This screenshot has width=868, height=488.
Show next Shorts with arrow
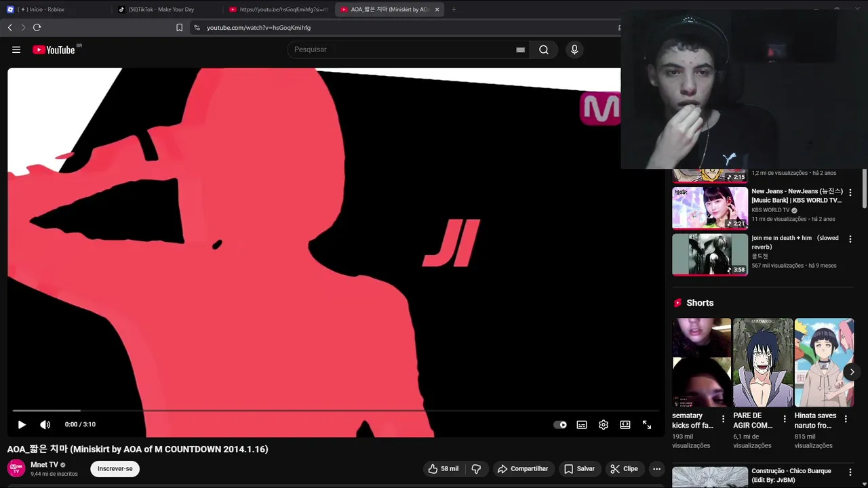pyautogui.click(x=852, y=371)
